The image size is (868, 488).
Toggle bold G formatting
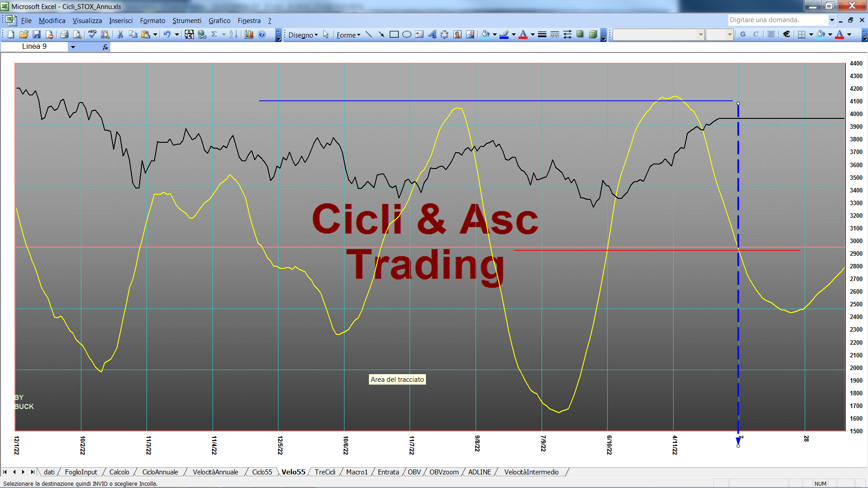point(743,34)
